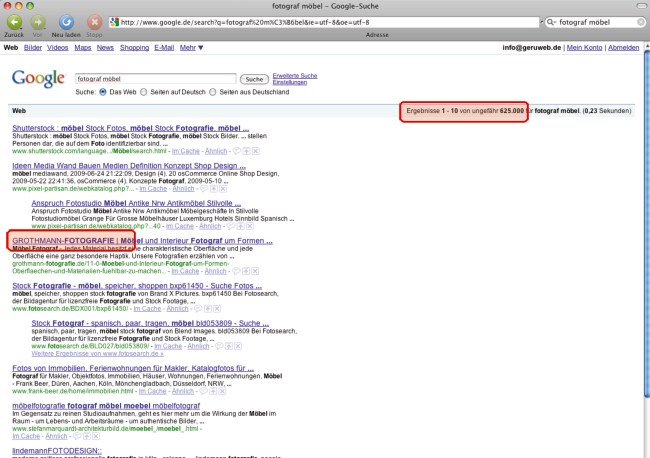Screen dimensions: 650x458
Task: Click the vertical page scrollbar thumb
Action: click(x=647, y=224)
